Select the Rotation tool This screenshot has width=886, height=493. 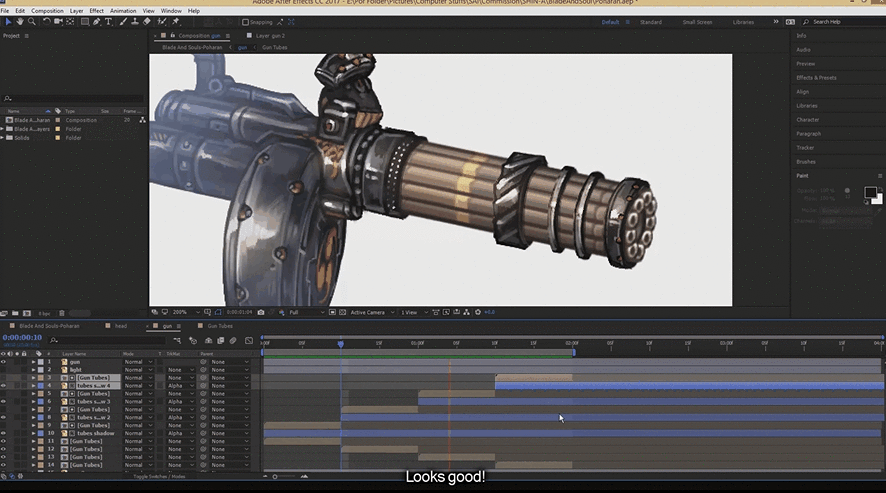click(x=46, y=21)
